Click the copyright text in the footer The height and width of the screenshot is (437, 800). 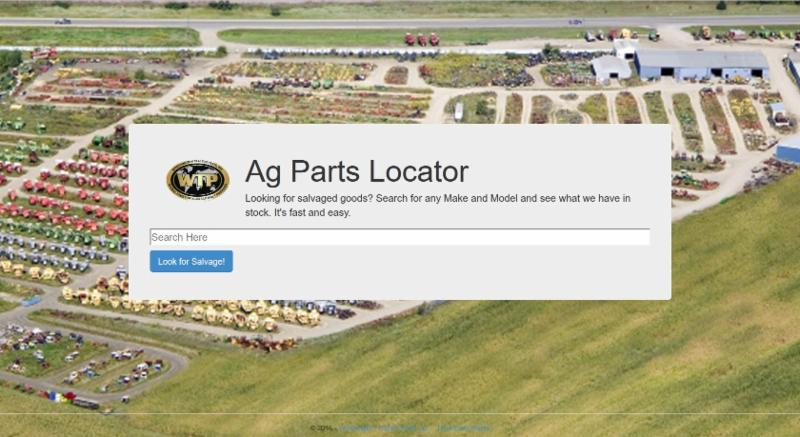(321, 428)
